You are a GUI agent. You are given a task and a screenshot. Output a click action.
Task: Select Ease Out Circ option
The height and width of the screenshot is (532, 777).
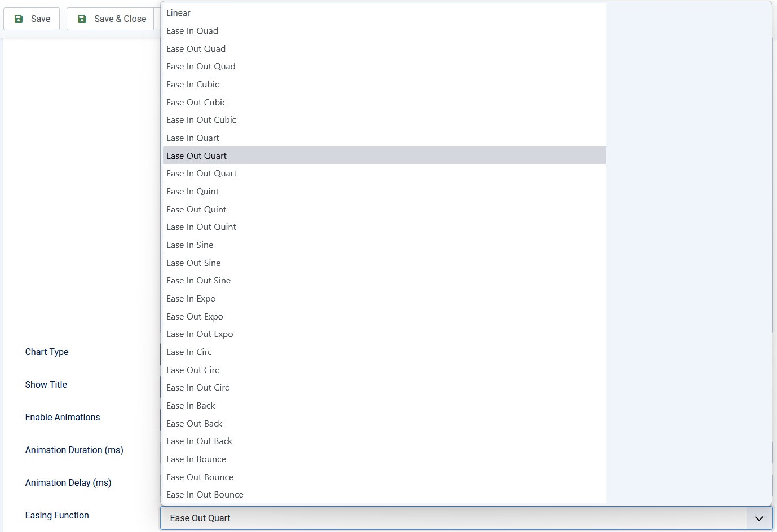click(x=193, y=370)
